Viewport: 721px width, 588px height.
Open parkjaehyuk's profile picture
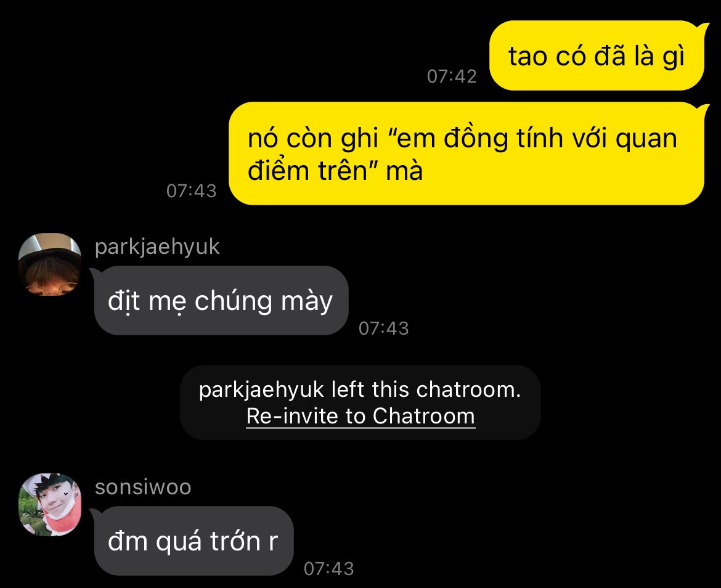click(x=50, y=264)
